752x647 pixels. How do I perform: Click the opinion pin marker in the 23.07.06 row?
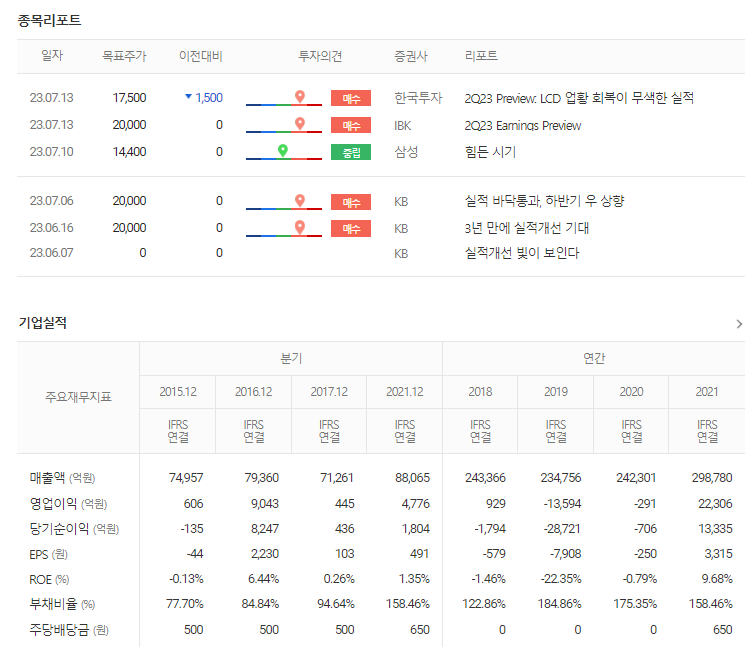(300, 200)
